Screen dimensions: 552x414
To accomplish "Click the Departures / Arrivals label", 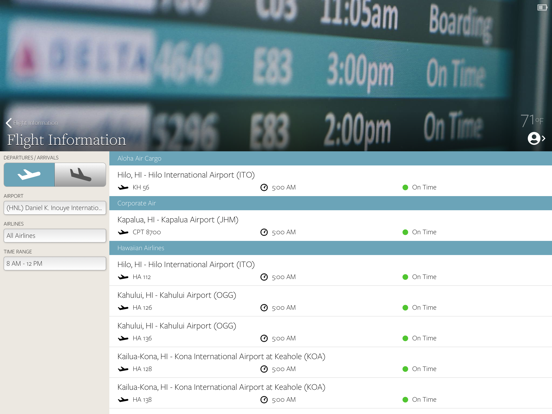I will [x=31, y=157].
